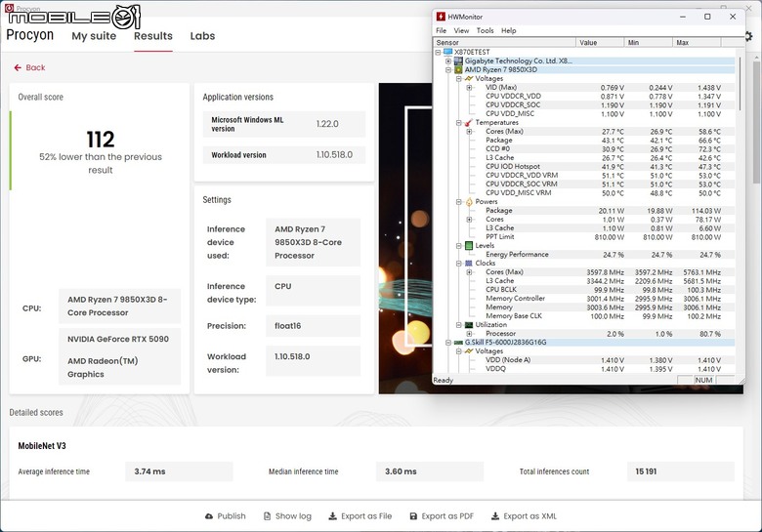
Task: Click the overall score 112
Action: point(101,140)
